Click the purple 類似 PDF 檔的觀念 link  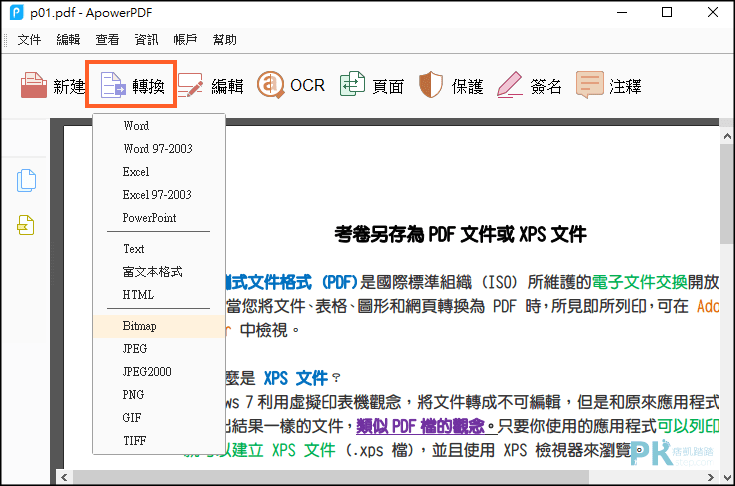[x=420, y=426]
